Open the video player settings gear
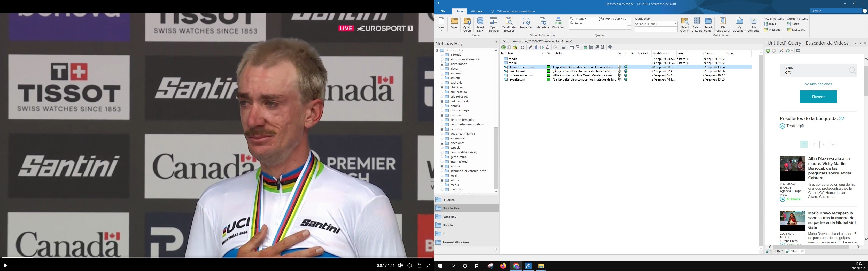 coord(410,265)
